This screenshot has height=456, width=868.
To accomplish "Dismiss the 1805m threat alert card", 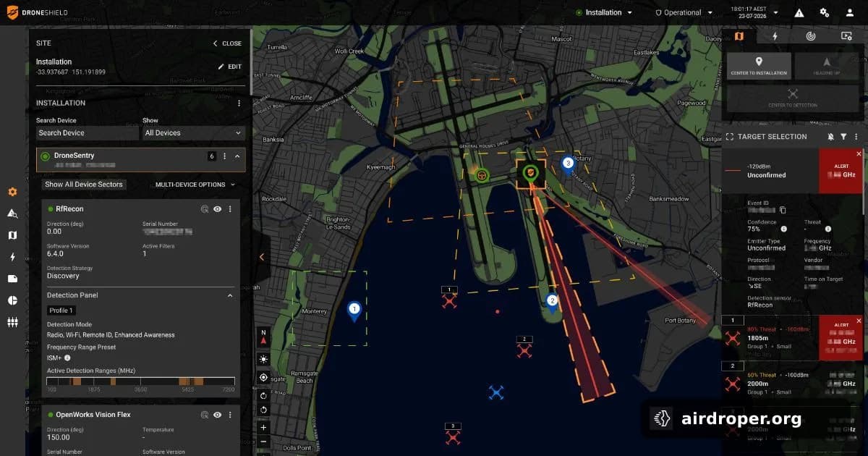I will point(859,321).
